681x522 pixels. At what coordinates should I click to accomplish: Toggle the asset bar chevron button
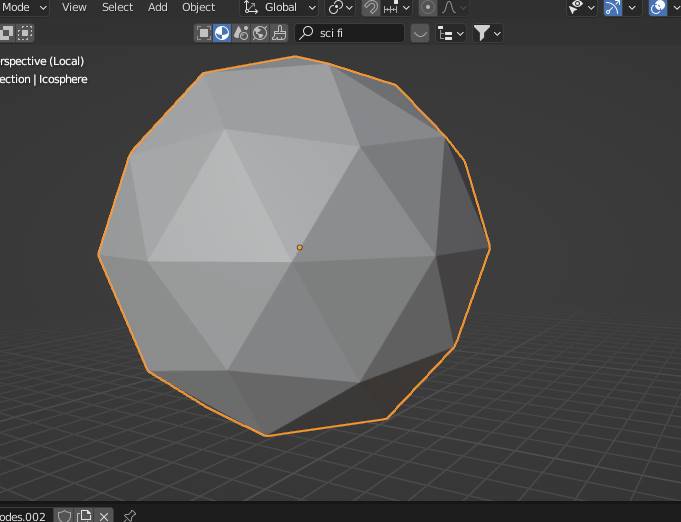tap(420, 33)
